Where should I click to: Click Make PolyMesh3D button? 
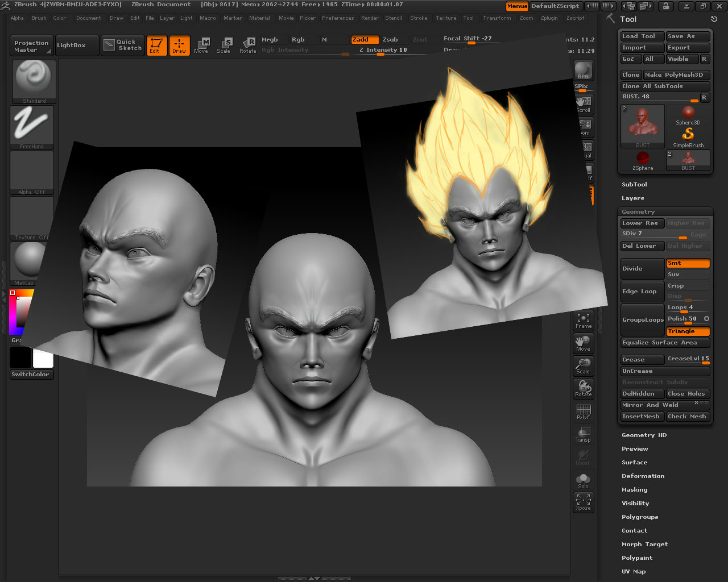[x=677, y=75]
